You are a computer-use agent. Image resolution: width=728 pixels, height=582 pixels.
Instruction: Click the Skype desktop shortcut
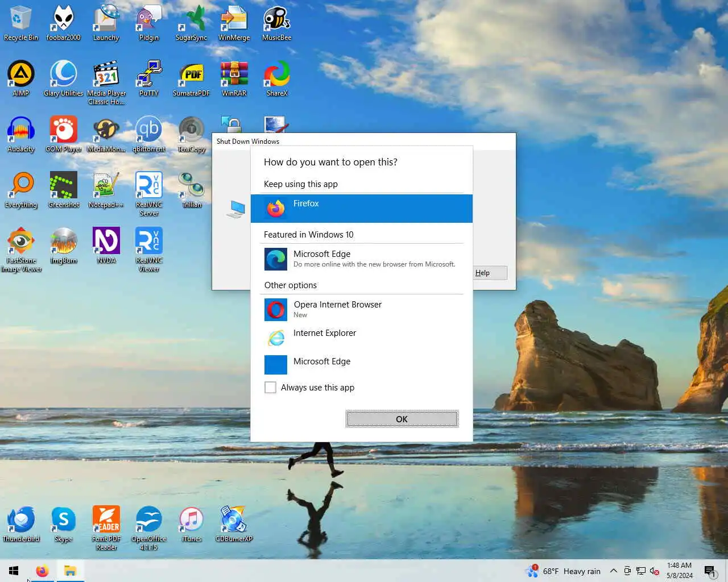point(63,524)
